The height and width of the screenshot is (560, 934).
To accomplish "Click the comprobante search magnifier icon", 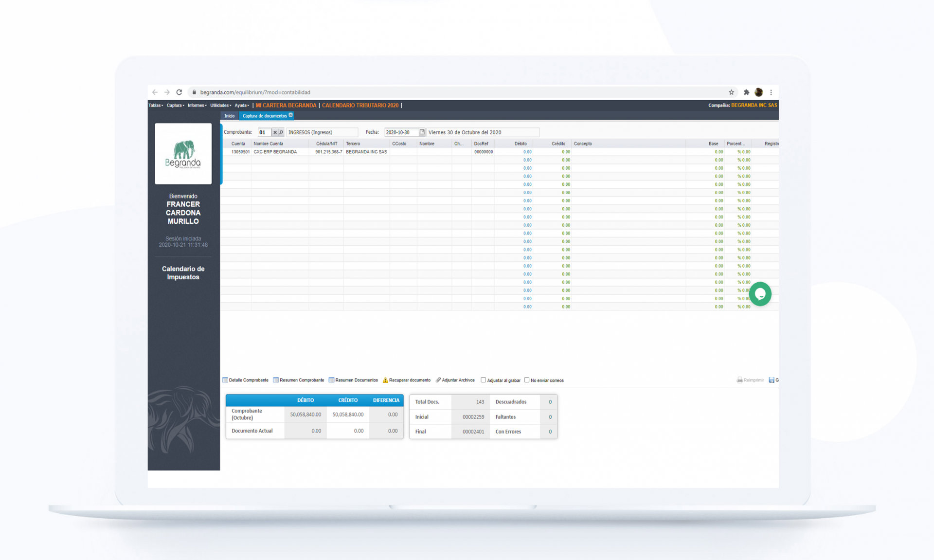I will (281, 132).
